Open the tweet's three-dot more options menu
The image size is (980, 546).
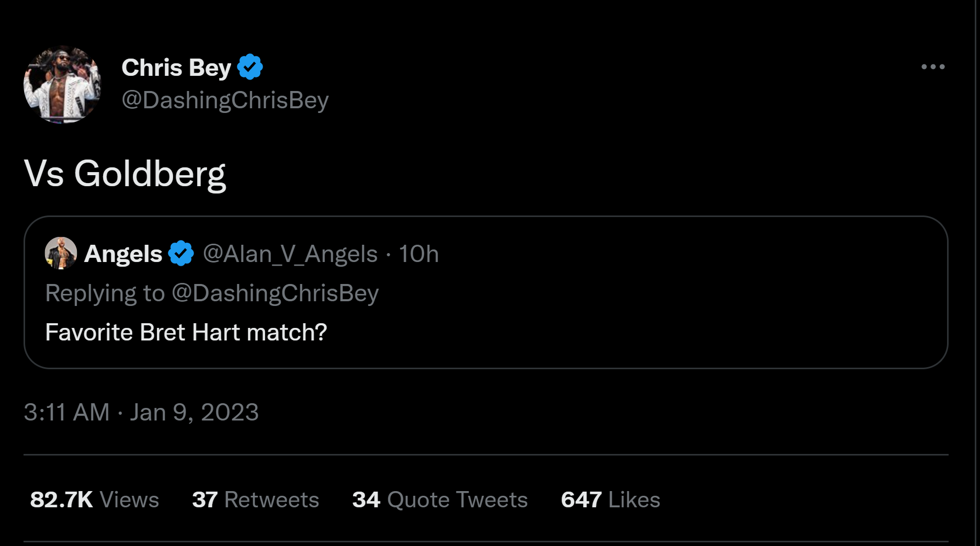coord(933,67)
